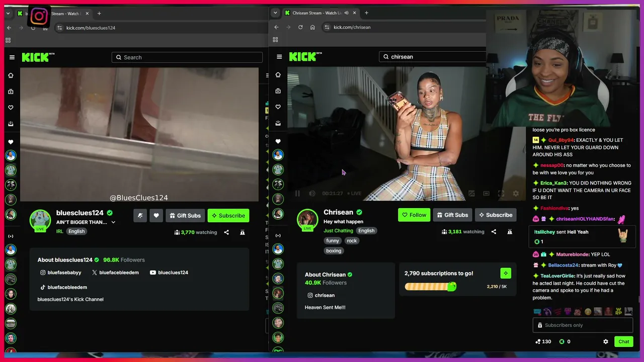This screenshot has width=644, height=362.
Task: Reload the kick.com/chrisean page
Action: point(300,27)
